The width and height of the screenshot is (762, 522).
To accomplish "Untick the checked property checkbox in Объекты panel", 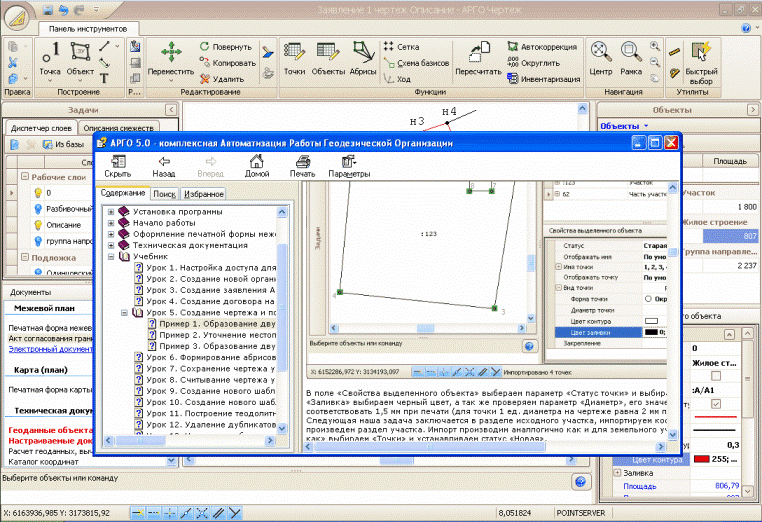I will [715, 404].
